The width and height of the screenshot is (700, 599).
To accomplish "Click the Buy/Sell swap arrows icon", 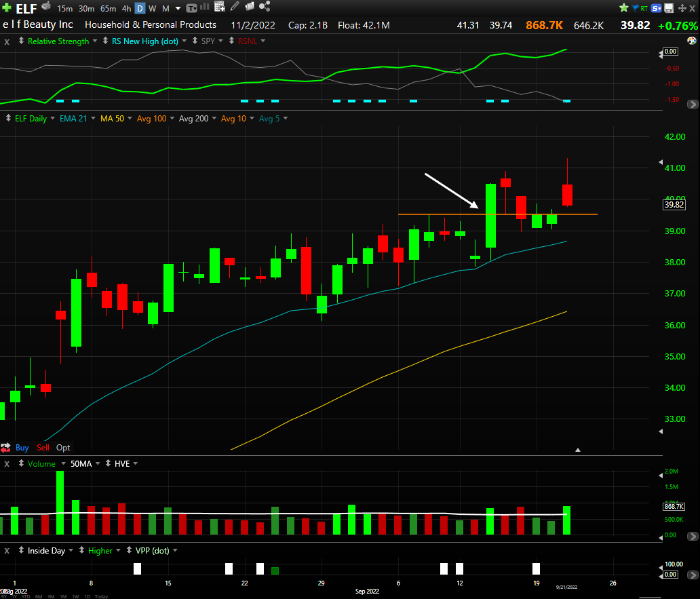I will tap(6, 448).
